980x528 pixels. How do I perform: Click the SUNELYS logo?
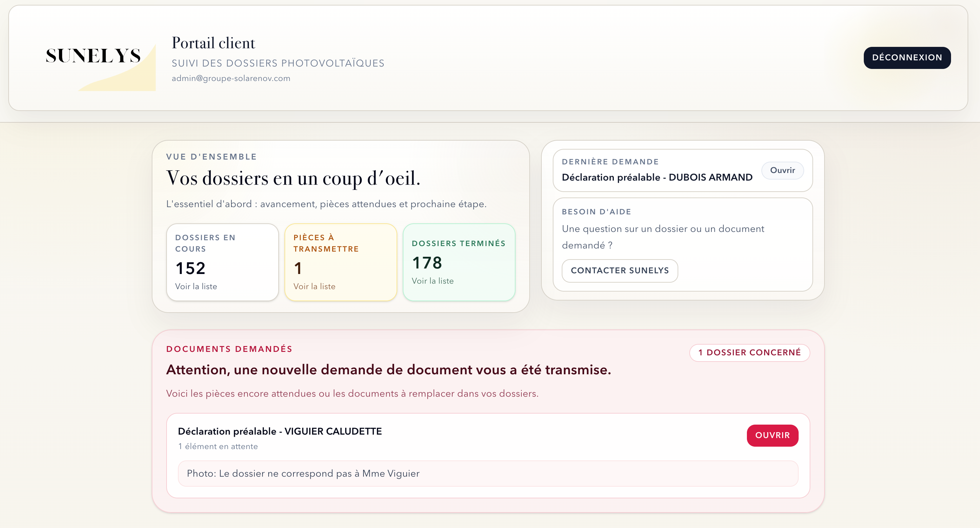pyautogui.click(x=92, y=57)
